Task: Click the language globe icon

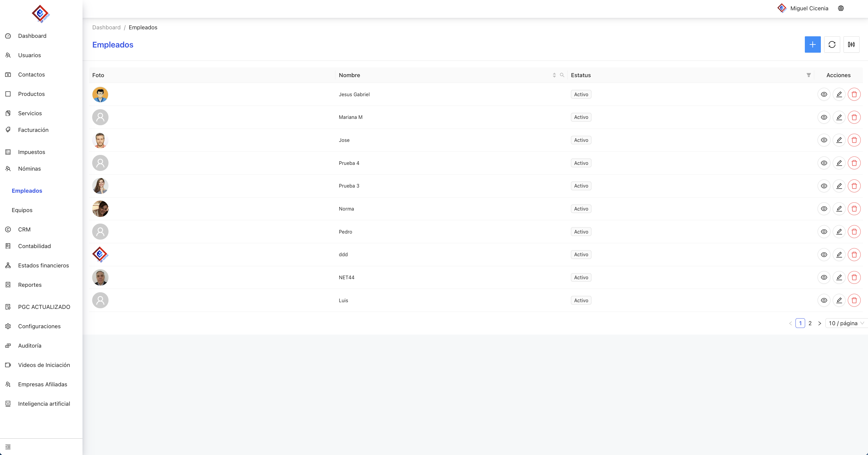Action: 841,8
